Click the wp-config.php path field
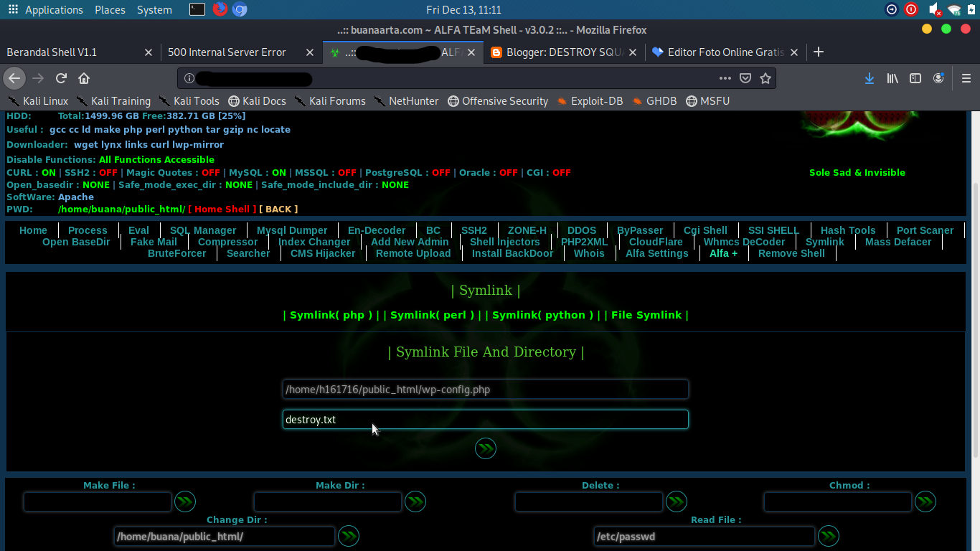980x551 pixels. coord(486,390)
